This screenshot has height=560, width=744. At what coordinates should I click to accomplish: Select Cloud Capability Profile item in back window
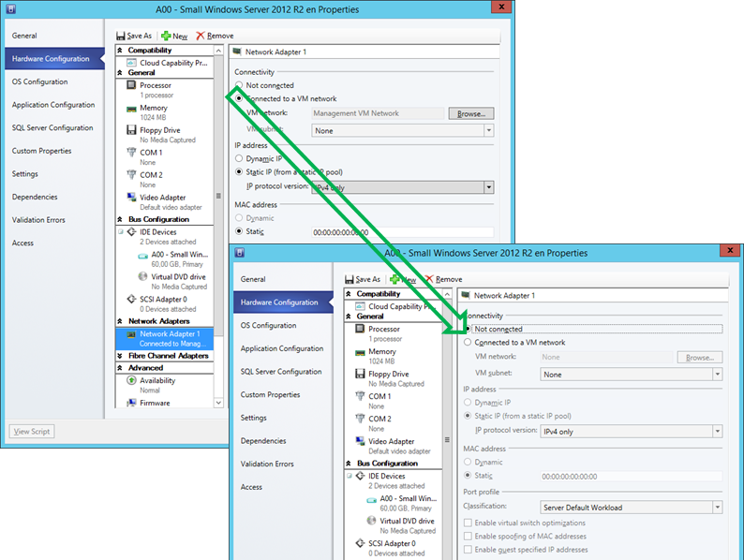click(x=167, y=63)
